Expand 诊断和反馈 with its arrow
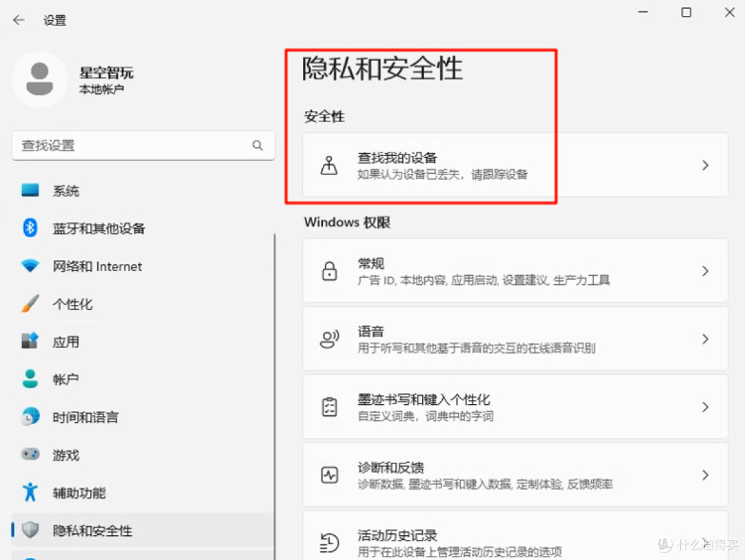 click(705, 474)
